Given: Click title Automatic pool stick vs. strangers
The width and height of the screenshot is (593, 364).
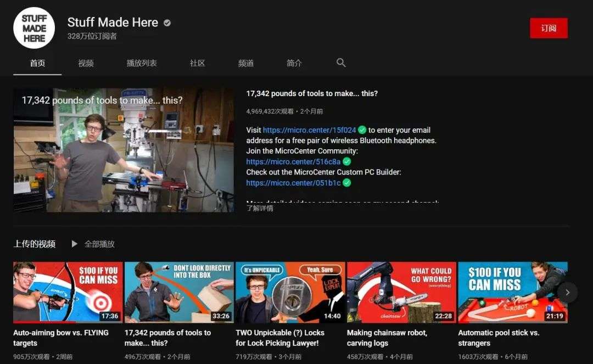Looking at the screenshot, I should [x=499, y=338].
